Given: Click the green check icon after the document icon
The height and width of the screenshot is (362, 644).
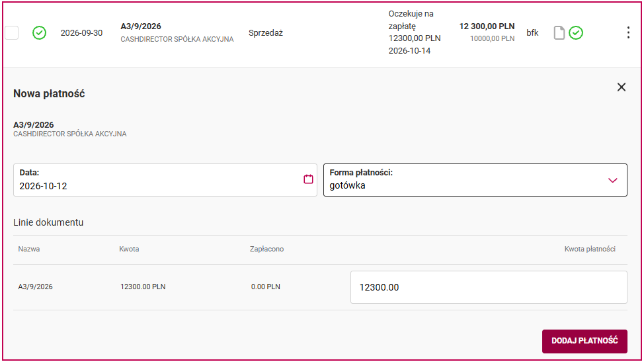Looking at the screenshot, I should (x=576, y=33).
